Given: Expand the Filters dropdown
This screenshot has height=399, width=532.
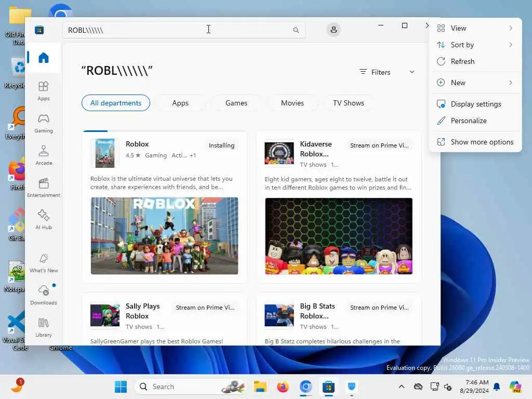Looking at the screenshot, I should [387, 72].
